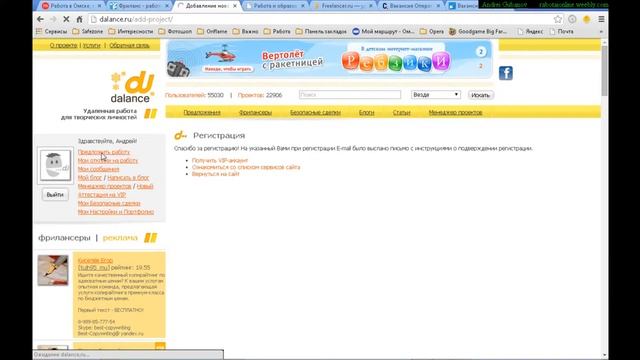
Task: Open the Opera bookmark folder
Action: click(x=431, y=31)
